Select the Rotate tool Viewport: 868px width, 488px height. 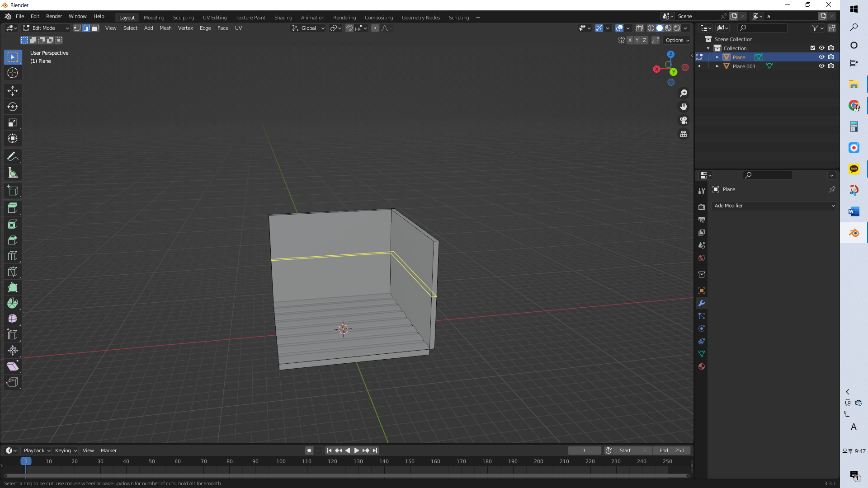click(x=13, y=107)
